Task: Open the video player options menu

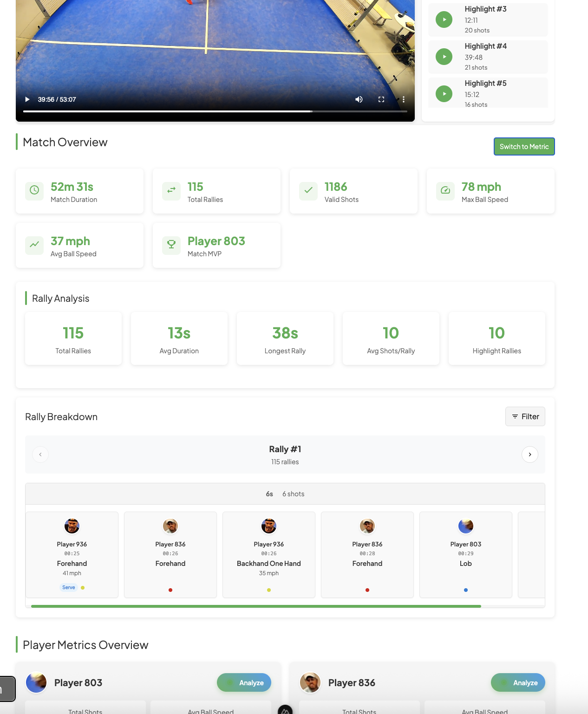Action: pyautogui.click(x=403, y=99)
